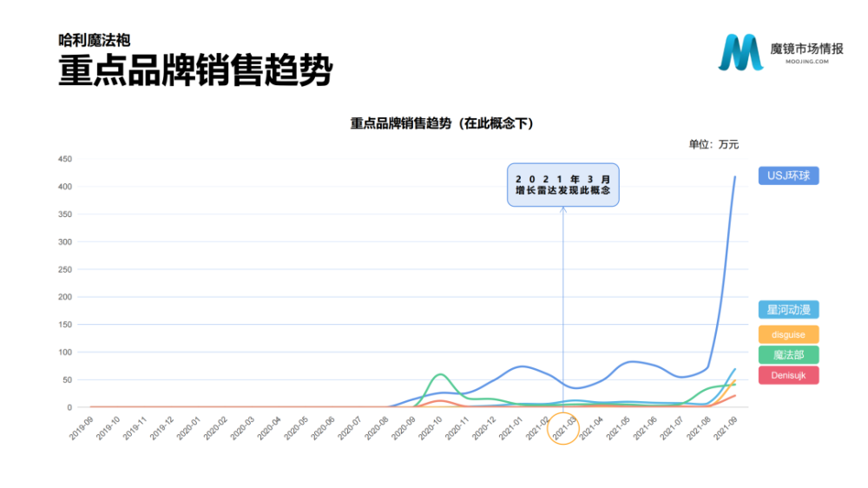Click the 2021-05 x-axis label

[x=618, y=428]
